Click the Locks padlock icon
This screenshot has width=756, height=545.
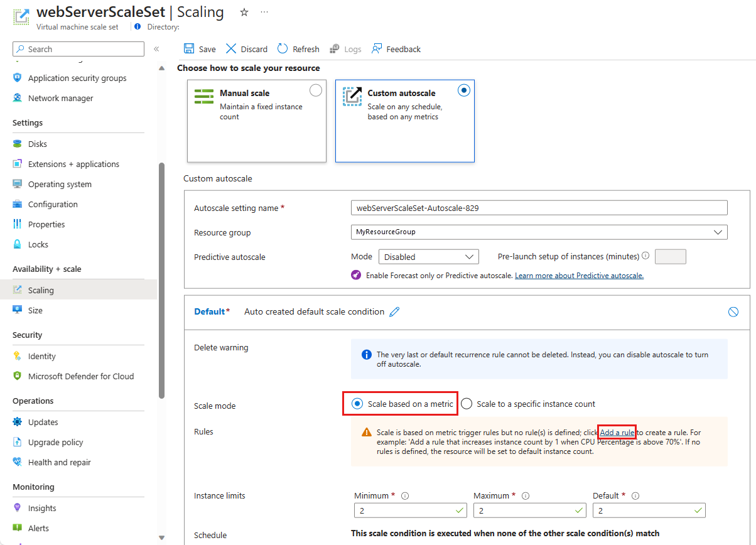(x=17, y=244)
